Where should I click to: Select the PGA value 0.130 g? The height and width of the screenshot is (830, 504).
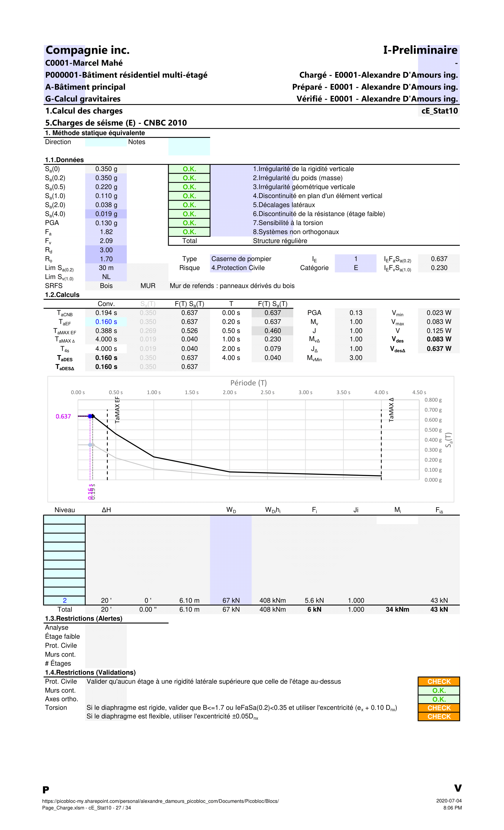[106, 223]
